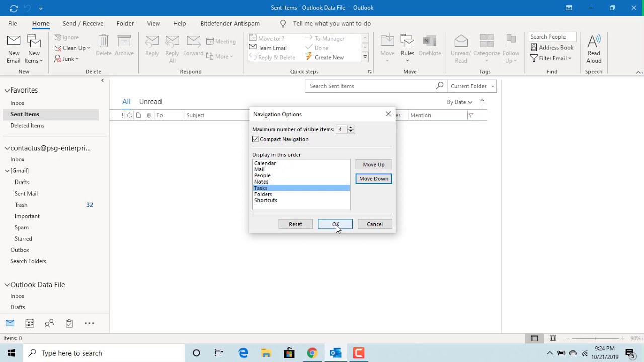
Task: Open Bitdefender Antispam tab
Action: coord(230,23)
